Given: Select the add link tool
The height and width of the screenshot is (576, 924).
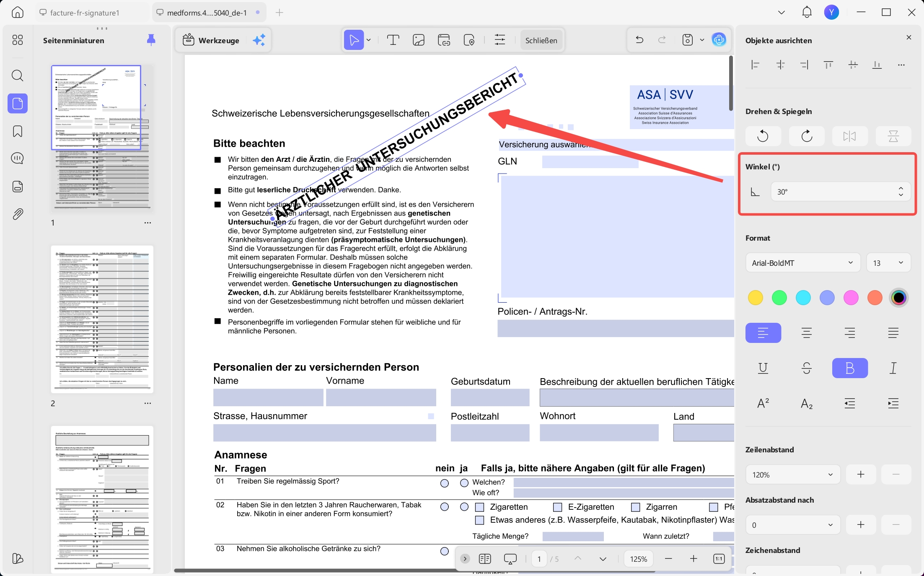Looking at the screenshot, I should pos(444,40).
